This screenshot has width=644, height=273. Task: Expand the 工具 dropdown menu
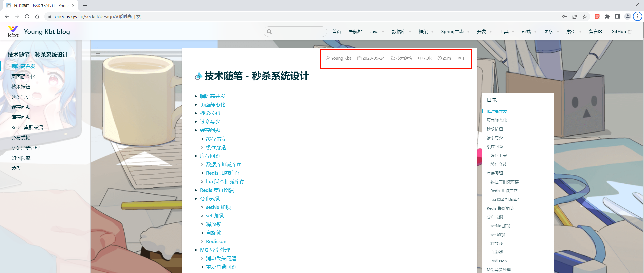[x=507, y=32]
